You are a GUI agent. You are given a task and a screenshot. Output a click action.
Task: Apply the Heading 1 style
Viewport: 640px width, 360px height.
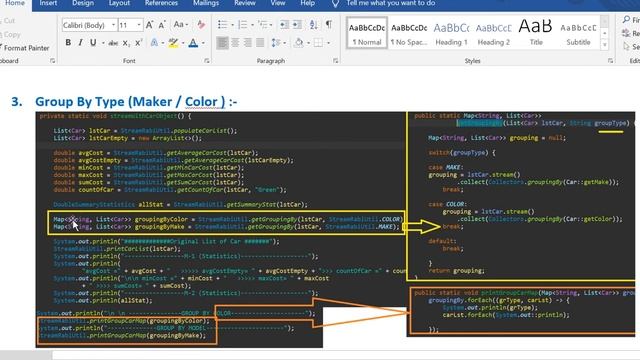[x=451, y=33]
